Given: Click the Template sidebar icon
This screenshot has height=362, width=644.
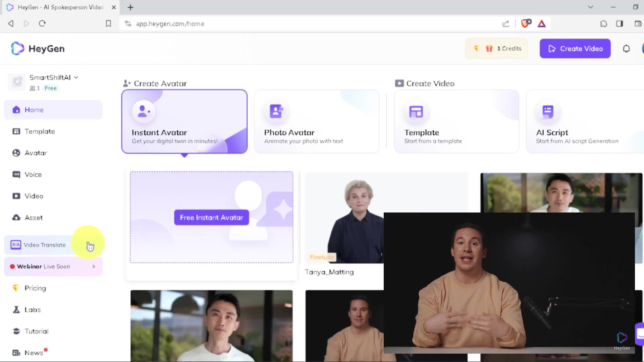Looking at the screenshot, I should pyautogui.click(x=16, y=131).
